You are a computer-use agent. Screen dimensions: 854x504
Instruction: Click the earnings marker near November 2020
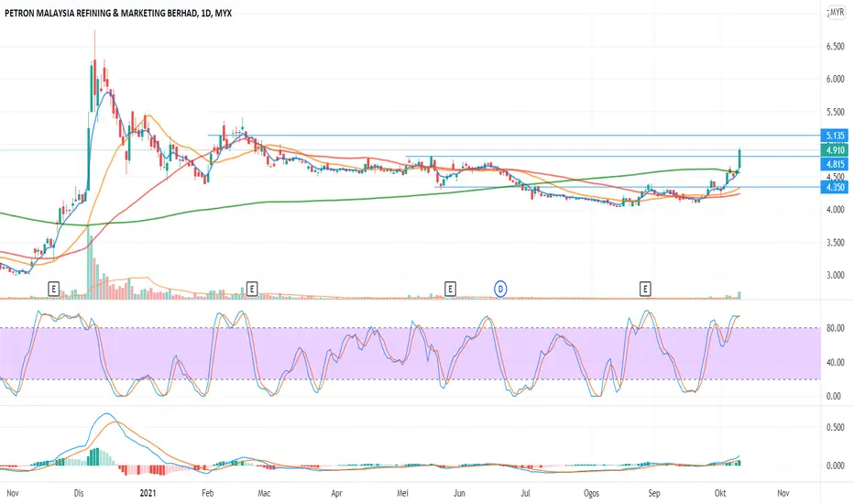(53, 289)
